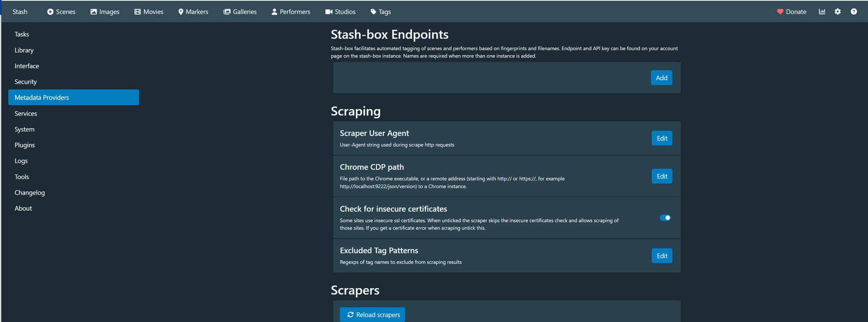
Task: Click the Reload scrapers button
Action: pos(372,315)
